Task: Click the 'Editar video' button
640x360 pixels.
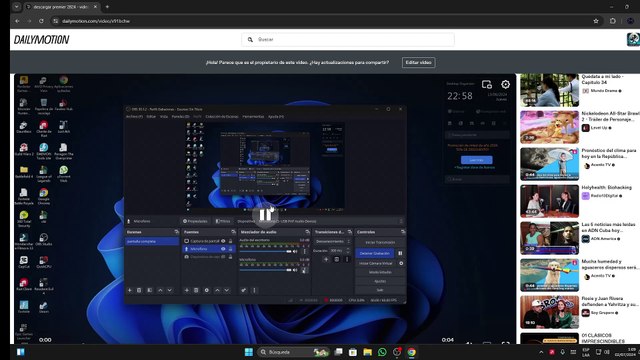Action: tap(418, 62)
